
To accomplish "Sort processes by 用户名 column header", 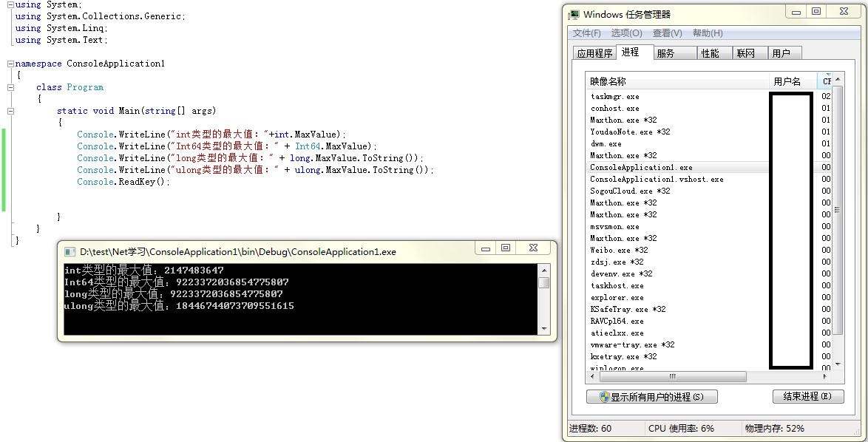I will tap(793, 81).
